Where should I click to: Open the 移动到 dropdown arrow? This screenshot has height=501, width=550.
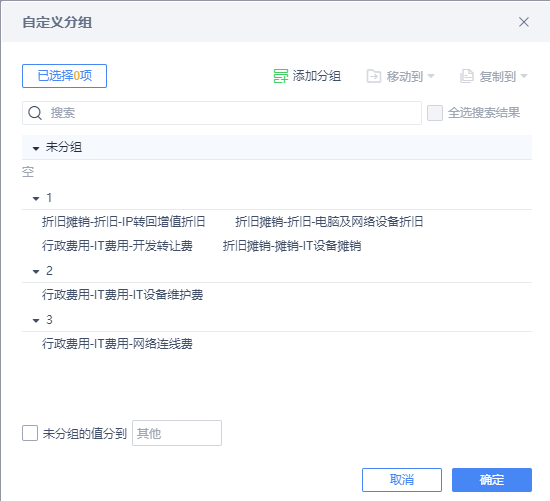point(431,76)
